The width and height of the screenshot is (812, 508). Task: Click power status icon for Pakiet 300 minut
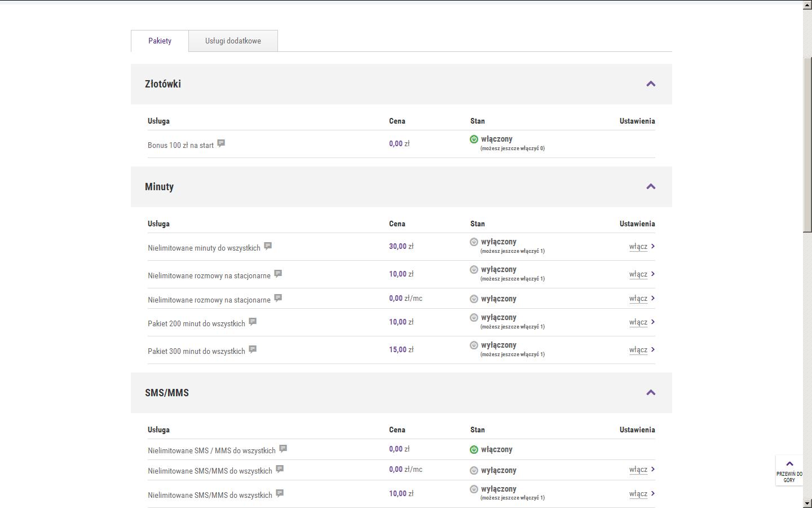(x=474, y=345)
